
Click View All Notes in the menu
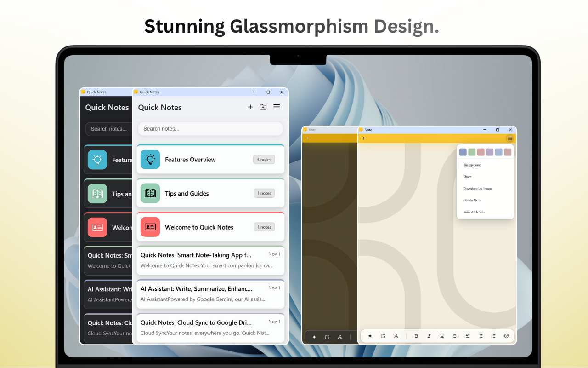pyautogui.click(x=474, y=212)
